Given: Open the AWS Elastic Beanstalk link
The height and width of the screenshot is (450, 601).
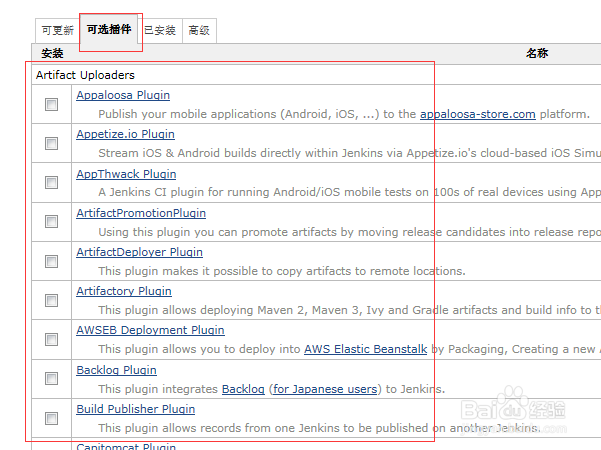Looking at the screenshot, I should 366,349.
